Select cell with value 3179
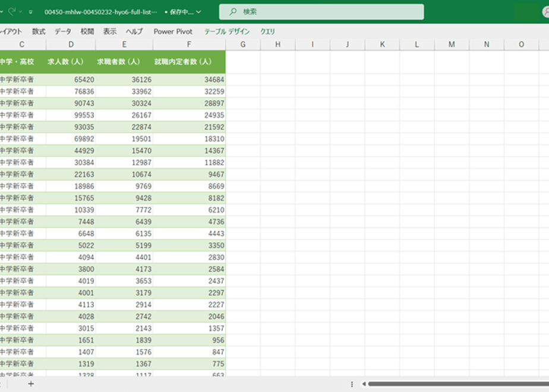The image size is (549, 392). (x=124, y=293)
